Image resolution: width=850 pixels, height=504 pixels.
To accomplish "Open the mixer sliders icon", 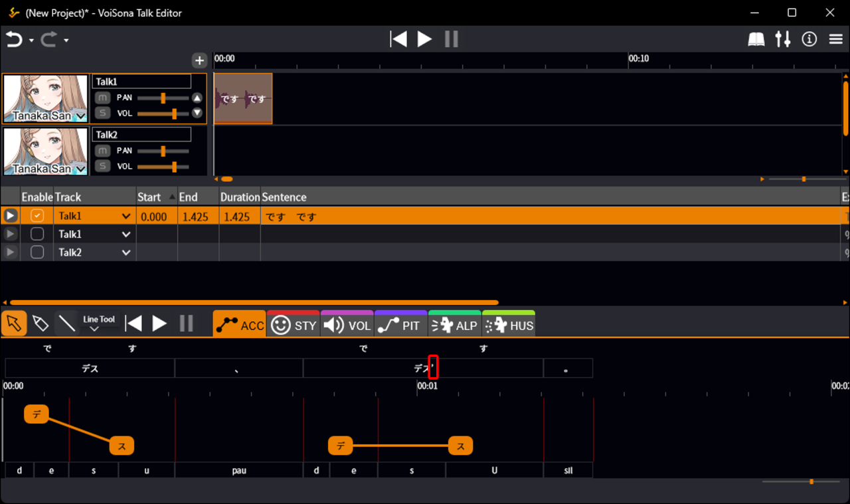I will click(x=783, y=39).
